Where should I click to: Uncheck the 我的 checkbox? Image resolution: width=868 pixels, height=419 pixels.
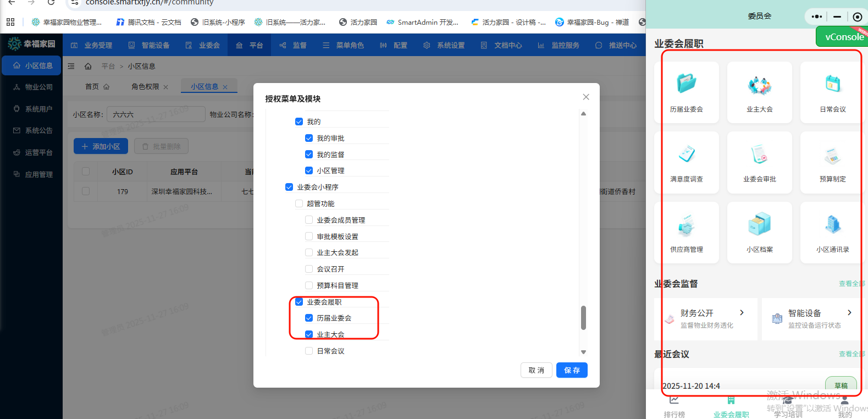pos(299,122)
